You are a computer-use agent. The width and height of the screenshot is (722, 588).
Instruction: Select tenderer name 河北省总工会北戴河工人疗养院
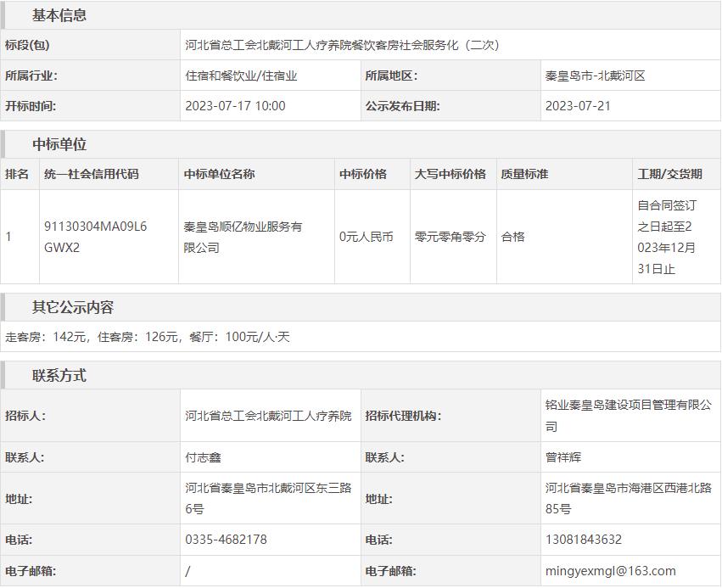point(268,416)
